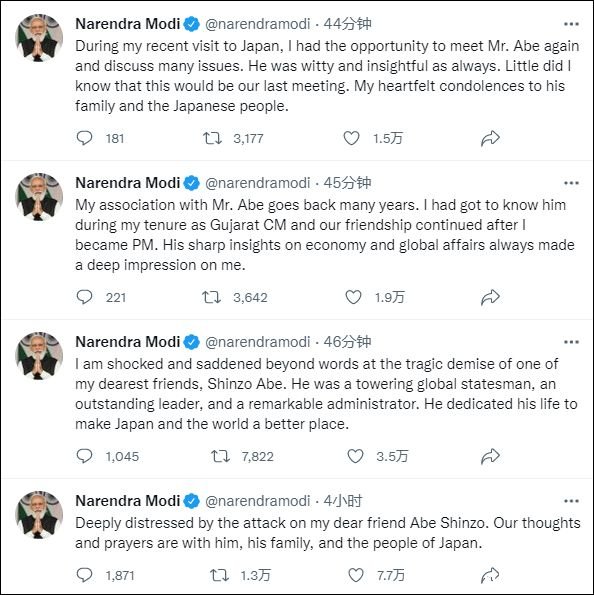Share the tweet posted 4 hours ago
The width and height of the screenshot is (594, 595).
(490, 575)
